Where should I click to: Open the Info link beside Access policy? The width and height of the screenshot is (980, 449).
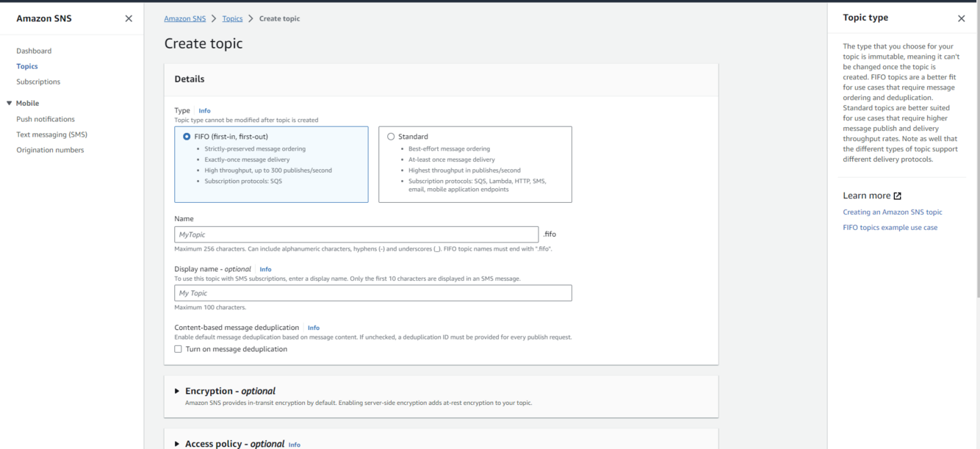pyautogui.click(x=295, y=445)
